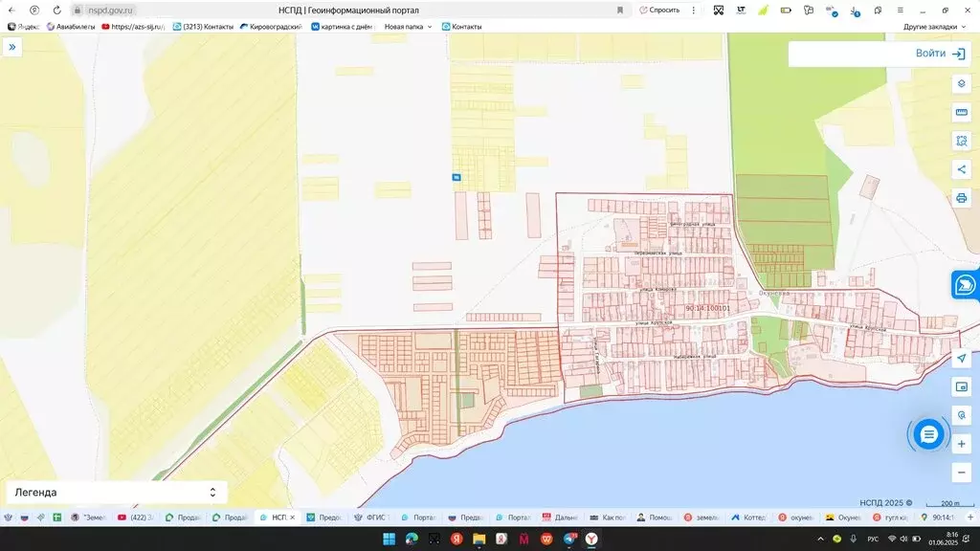Viewport: 980px width, 551px height.
Task: Open the (3213) Контакты bookmark
Action: (203, 27)
